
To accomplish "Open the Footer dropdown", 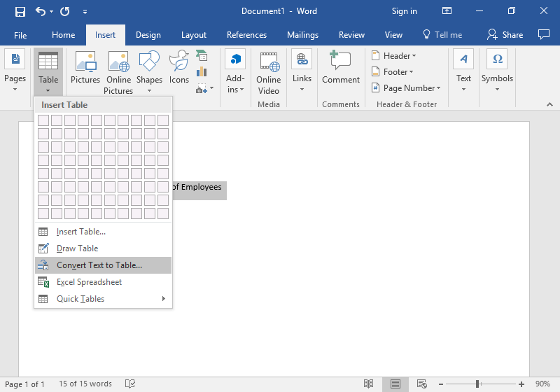I will 393,72.
